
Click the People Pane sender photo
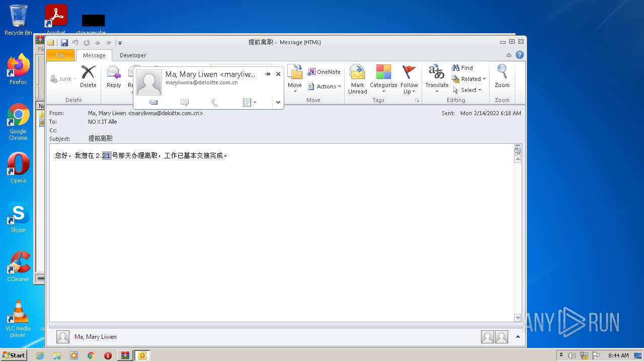[x=63, y=337]
